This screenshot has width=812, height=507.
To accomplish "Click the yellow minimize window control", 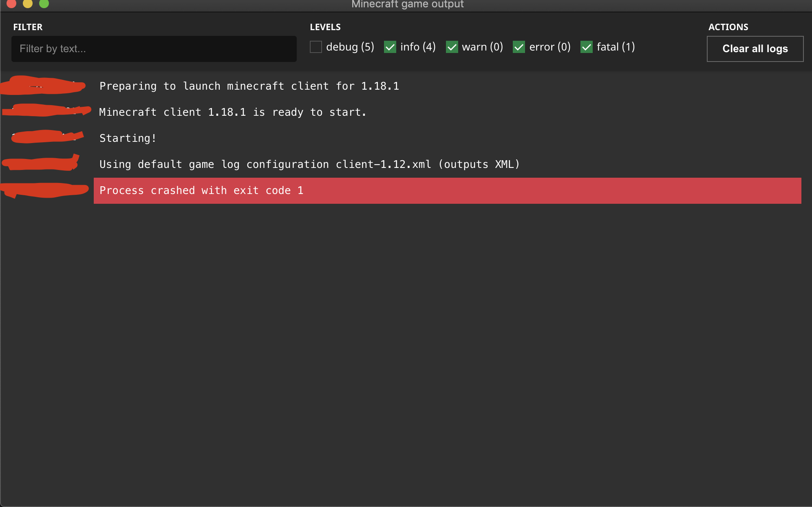I will tap(28, 4).
